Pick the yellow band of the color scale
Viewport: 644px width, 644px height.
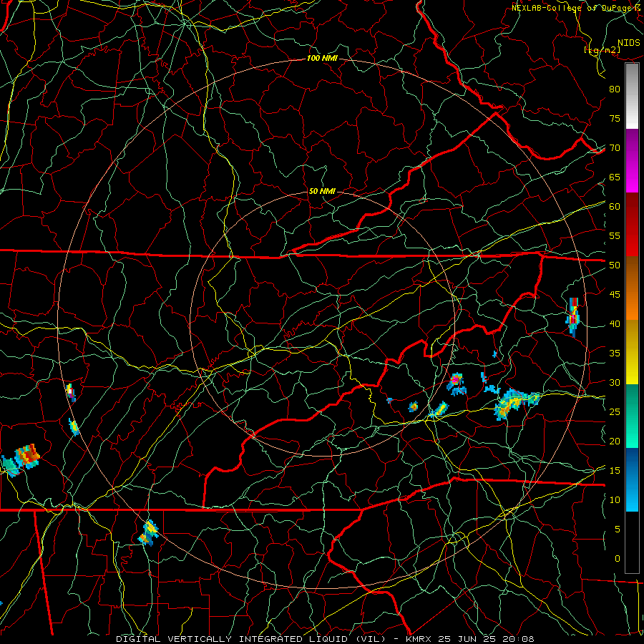pyautogui.click(x=632, y=352)
